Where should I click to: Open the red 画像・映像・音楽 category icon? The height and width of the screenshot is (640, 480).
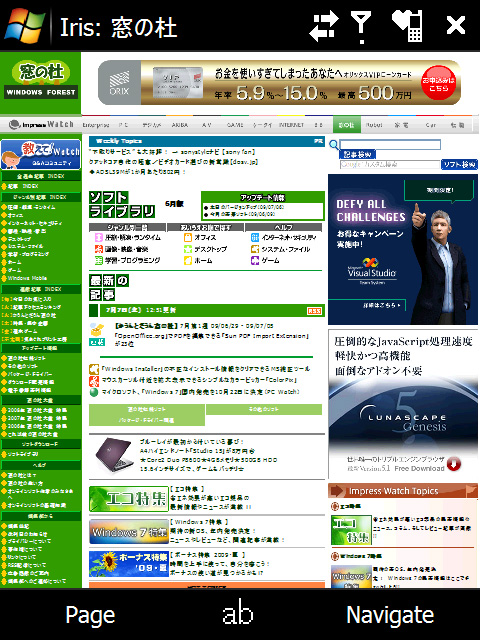pyautogui.click(x=99, y=249)
